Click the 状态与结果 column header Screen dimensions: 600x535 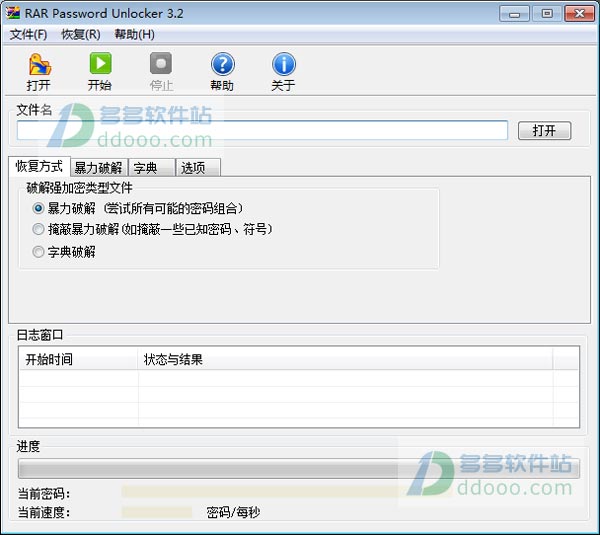click(x=345, y=359)
